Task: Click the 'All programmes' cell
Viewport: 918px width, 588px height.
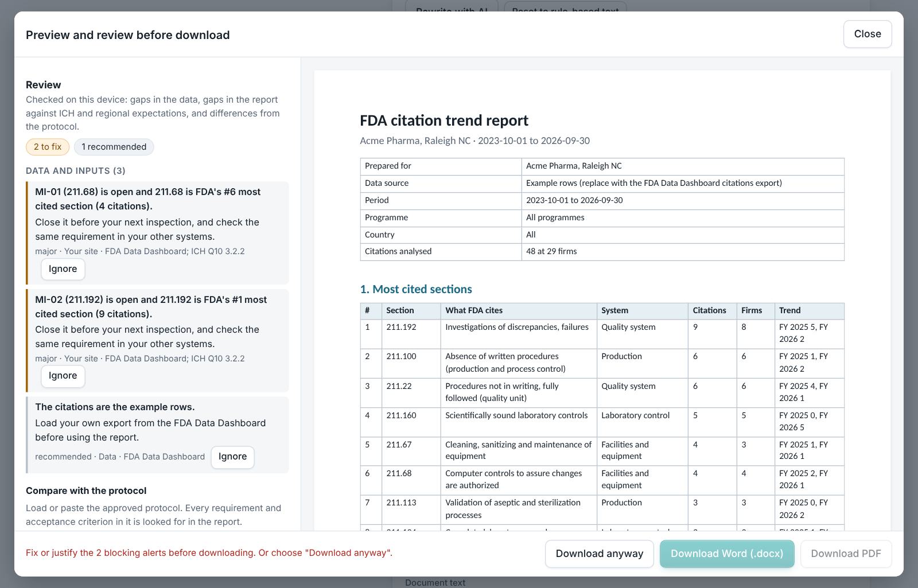Action: pyautogui.click(x=682, y=217)
